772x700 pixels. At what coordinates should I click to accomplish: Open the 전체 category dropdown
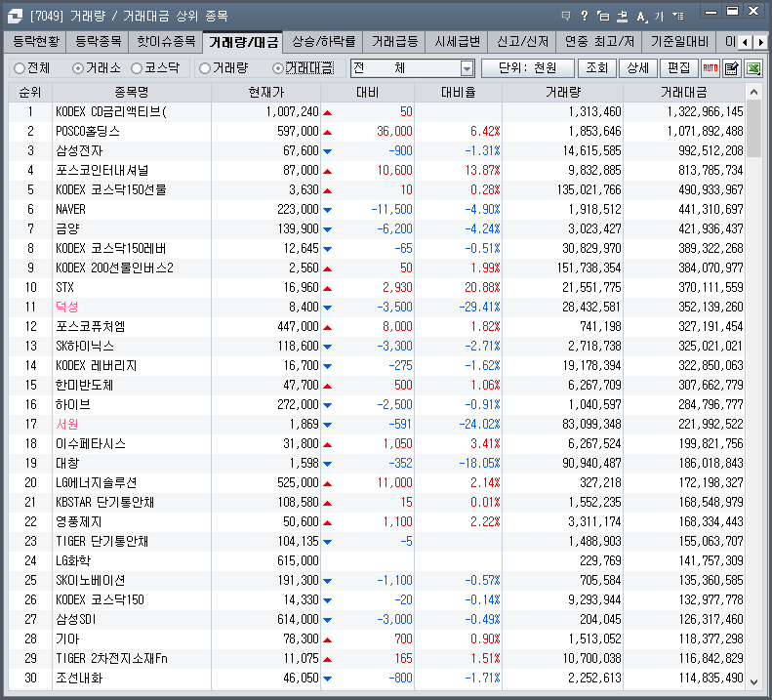click(x=413, y=68)
